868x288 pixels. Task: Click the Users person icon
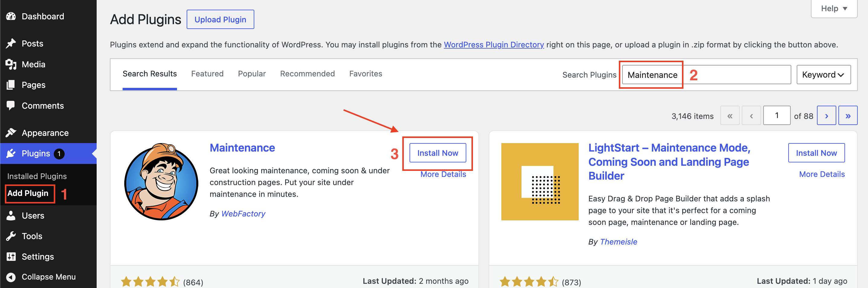click(11, 215)
